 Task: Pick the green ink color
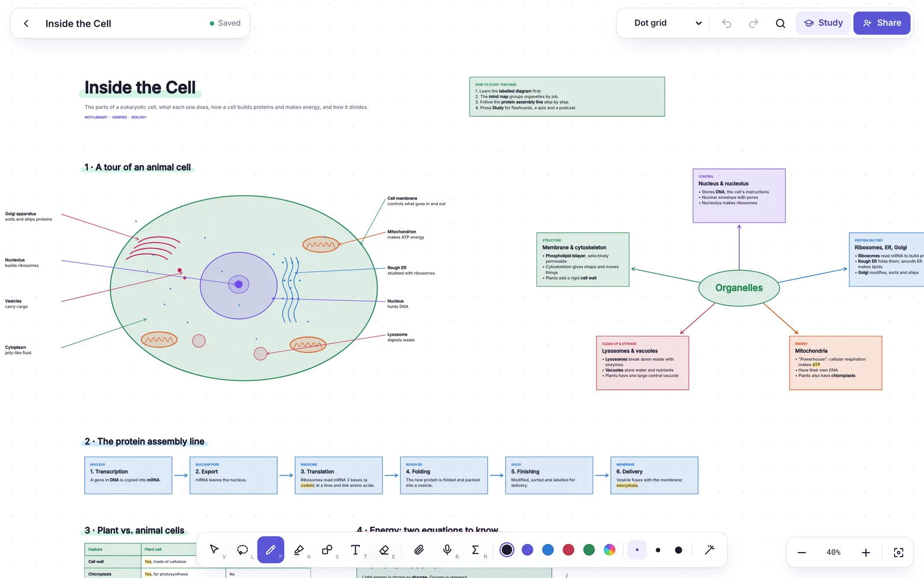coord(589,550)
